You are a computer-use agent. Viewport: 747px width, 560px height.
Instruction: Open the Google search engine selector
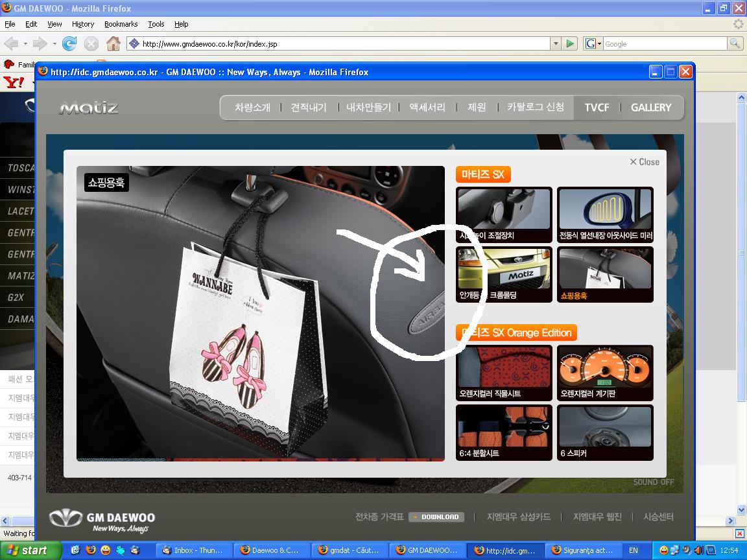(593, 44)
